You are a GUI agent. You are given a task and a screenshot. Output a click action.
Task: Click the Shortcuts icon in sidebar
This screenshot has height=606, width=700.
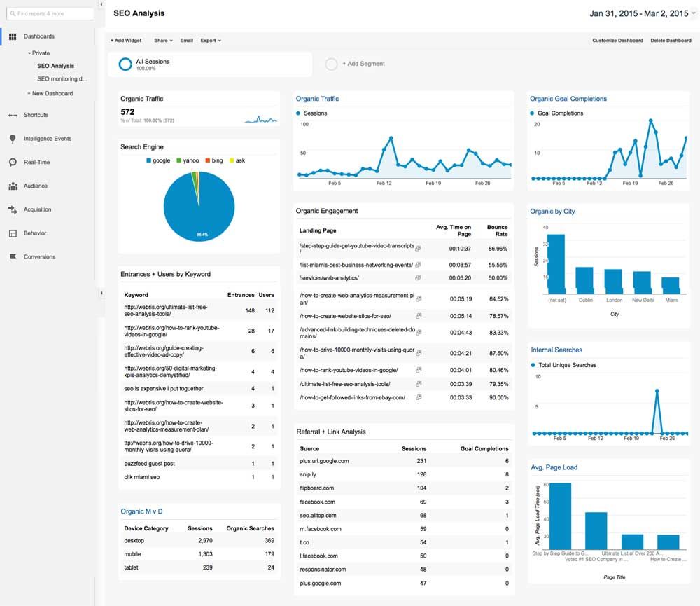click(13, 115)
